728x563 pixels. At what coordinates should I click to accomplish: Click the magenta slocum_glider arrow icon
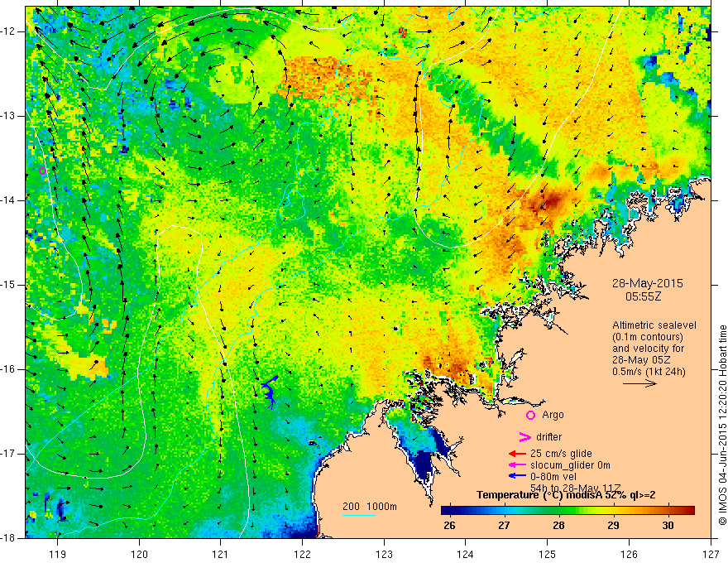click(517, 465)
